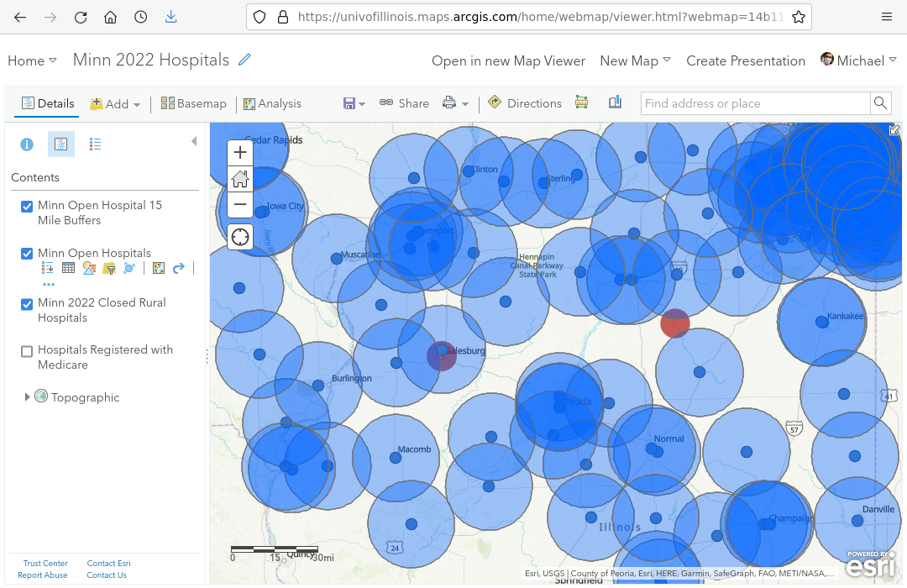907x588 pixels.
Task: Uncheck Minn Open Hospital 15 Mile Buffers layer
Action: (27, 206)
